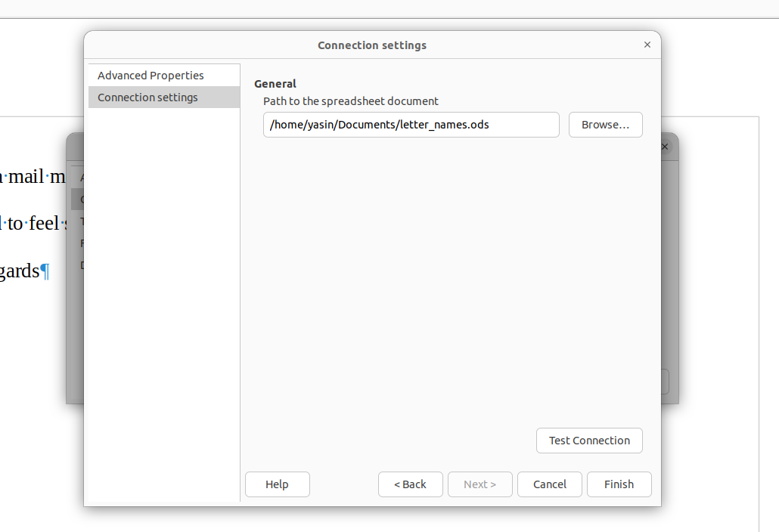Close the dimmed dialog behind the wizard

point(666,147)
